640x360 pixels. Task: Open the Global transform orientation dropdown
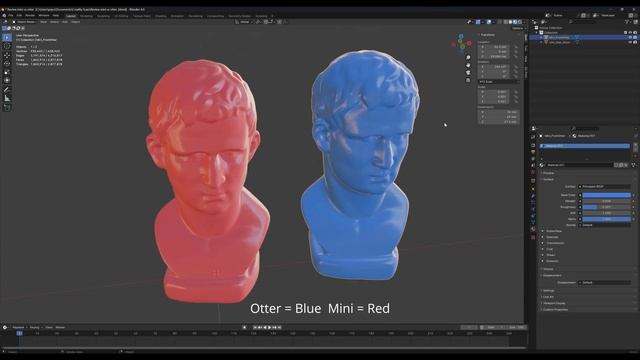pos(243,22)
